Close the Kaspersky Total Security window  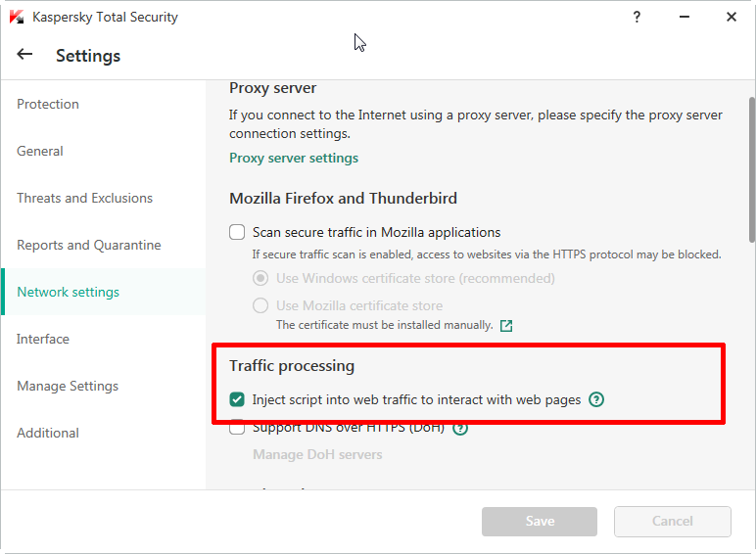click(731, 17)
